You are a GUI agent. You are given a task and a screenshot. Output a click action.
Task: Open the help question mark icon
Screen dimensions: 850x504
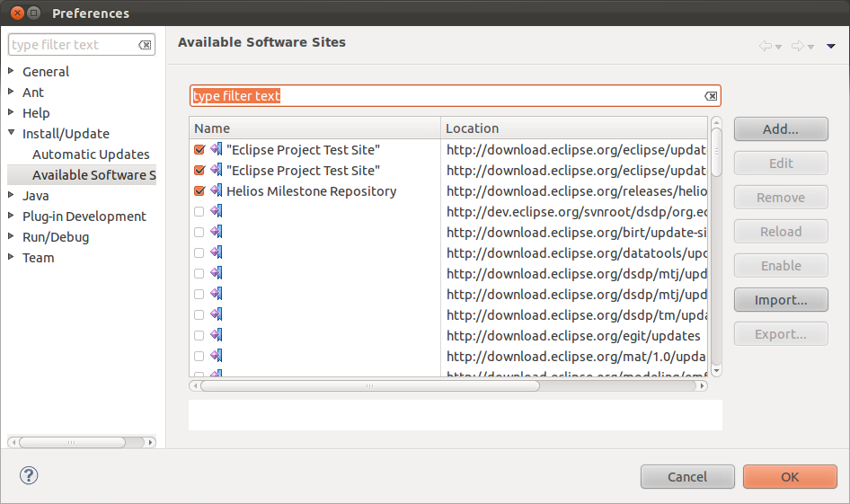tap(29, 476)
